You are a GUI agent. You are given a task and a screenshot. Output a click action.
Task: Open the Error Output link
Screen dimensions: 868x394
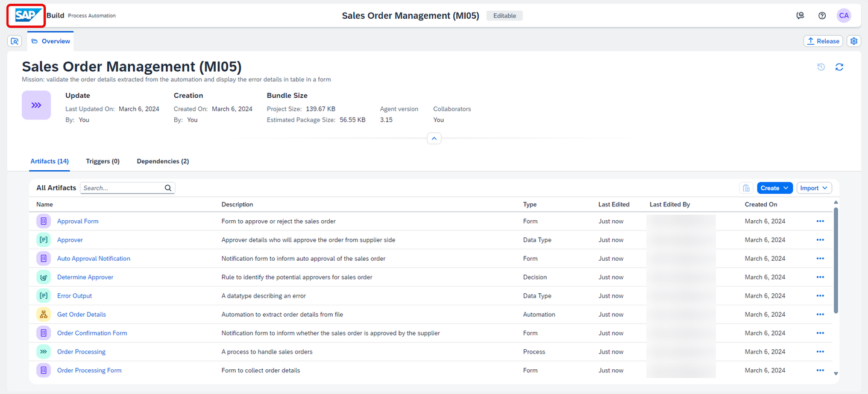tap(75, 296)
